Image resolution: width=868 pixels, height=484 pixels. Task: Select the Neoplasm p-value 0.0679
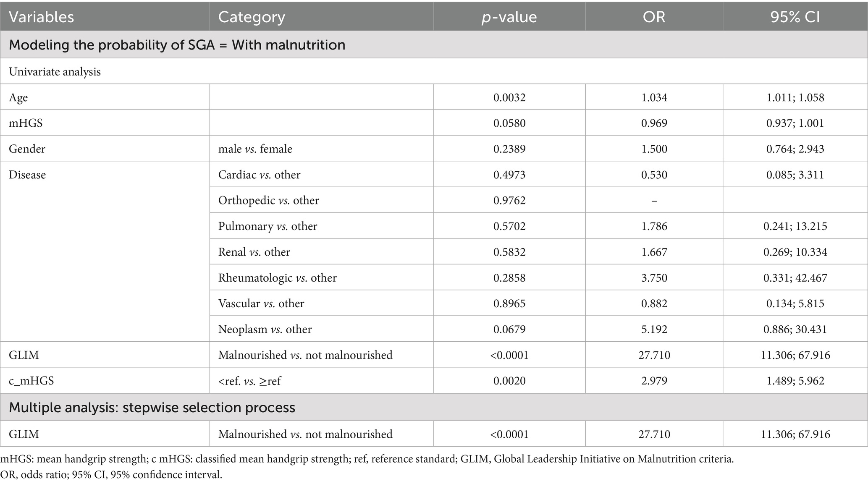coord(509,329)
